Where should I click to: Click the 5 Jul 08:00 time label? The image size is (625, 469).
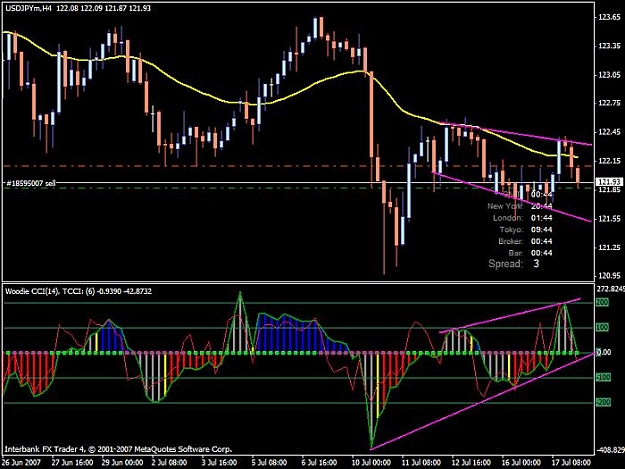click(x=269, y=463)
